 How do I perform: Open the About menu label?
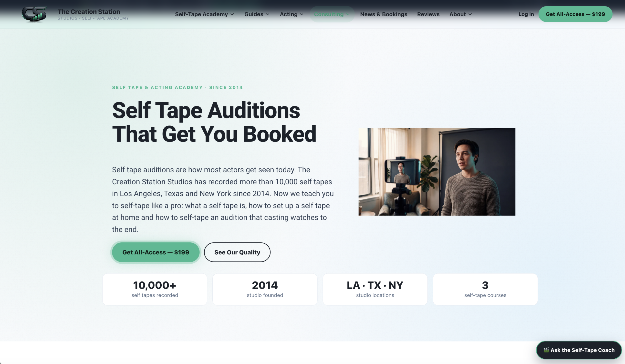point(457,14)
